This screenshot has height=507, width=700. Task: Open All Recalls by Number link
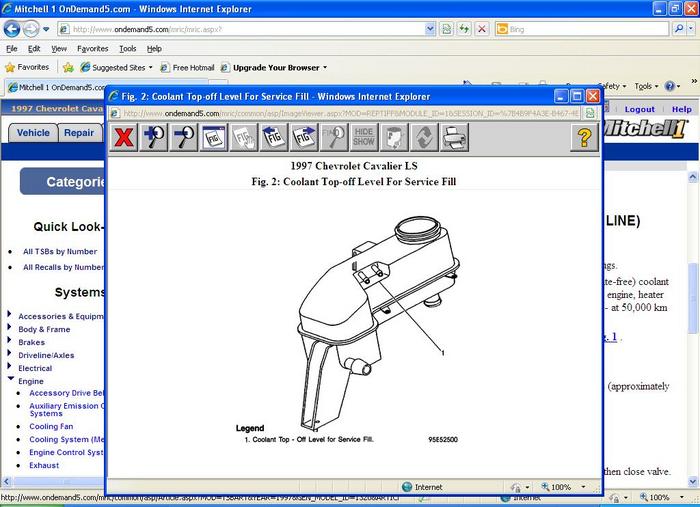click(x=63, y=267)
